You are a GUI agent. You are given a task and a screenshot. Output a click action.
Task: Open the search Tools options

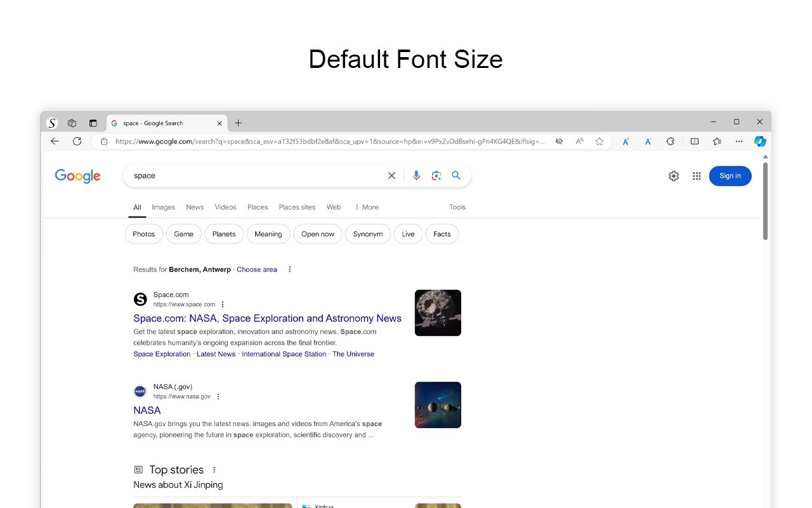pos(457,207)
